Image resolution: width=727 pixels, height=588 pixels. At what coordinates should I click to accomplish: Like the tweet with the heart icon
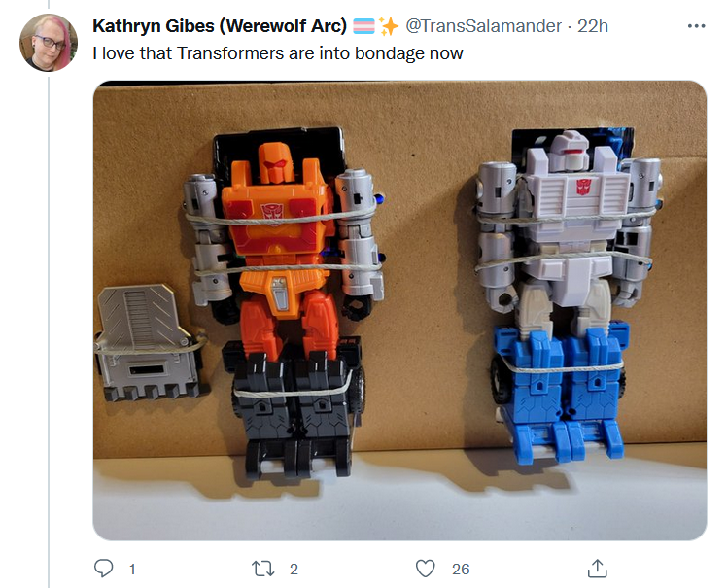click(x=425, y=569)
